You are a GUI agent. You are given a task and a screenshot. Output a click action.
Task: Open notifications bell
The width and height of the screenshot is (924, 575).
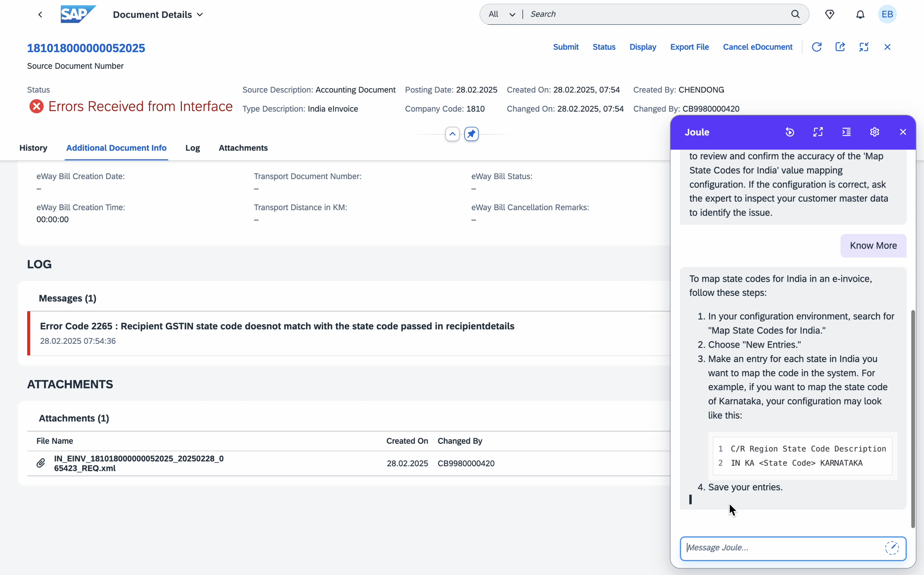(860, 14)
